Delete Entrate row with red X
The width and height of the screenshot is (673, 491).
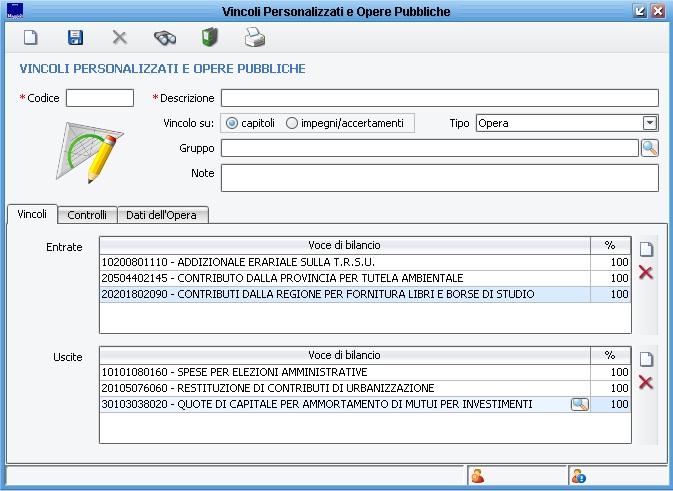coord(646,273)
